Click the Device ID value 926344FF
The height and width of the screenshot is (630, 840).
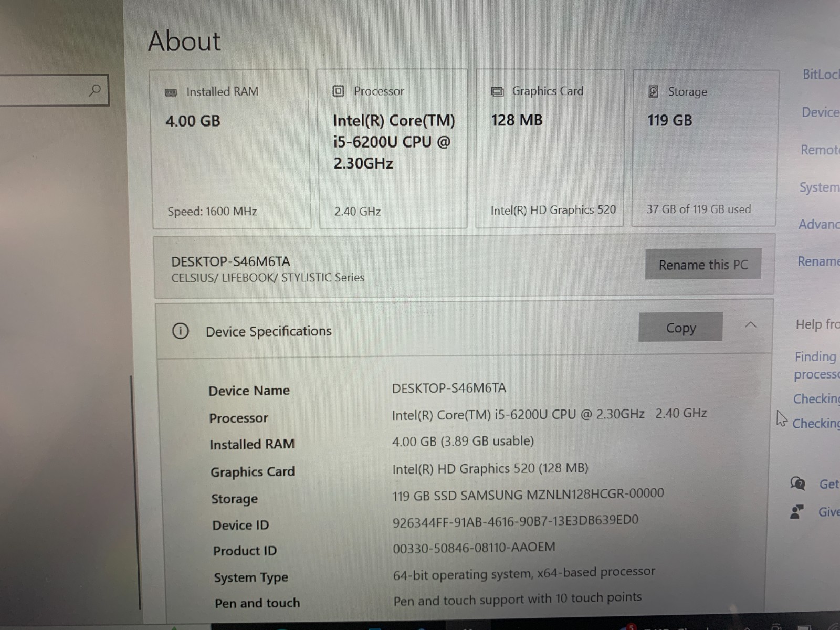[515, 521]
